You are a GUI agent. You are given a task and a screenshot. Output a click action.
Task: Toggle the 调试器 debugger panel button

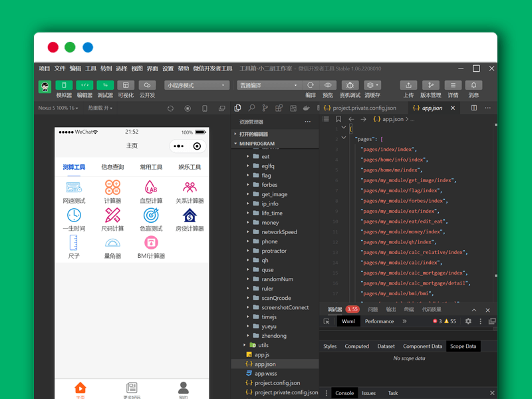(x=105, y=85)
